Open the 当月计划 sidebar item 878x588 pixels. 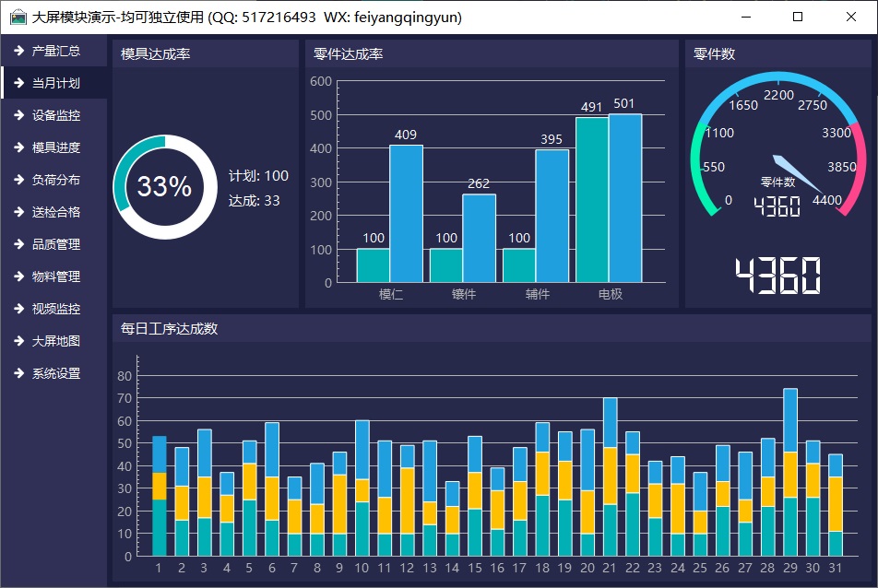(55, 83)
